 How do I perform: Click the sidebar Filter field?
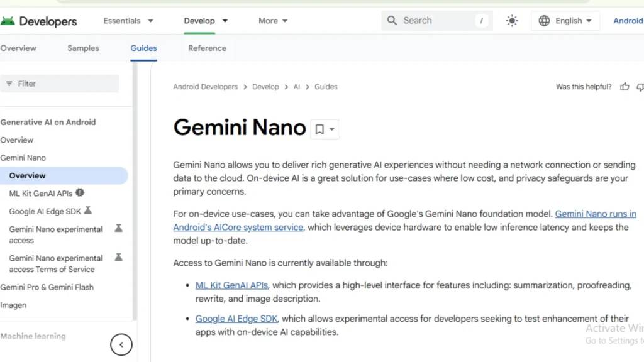point(60,84)
